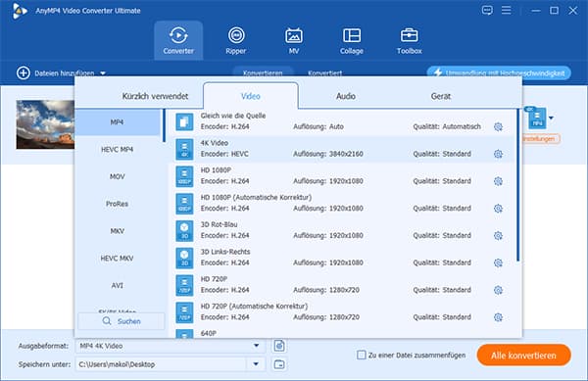Select the 4K Video preset icon
The image size is (588, 381).
click(x=184, y=149)
